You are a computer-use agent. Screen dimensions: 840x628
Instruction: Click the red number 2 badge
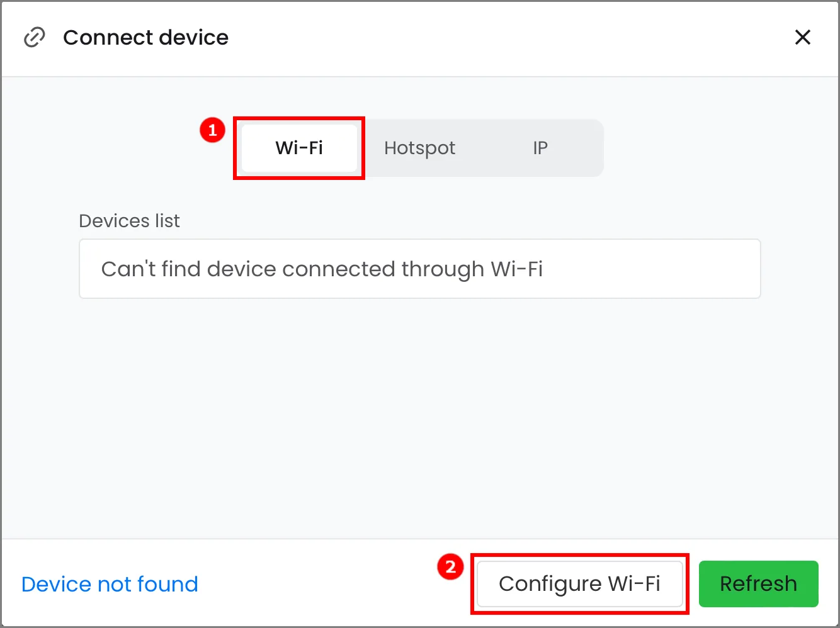coord(450,568)
